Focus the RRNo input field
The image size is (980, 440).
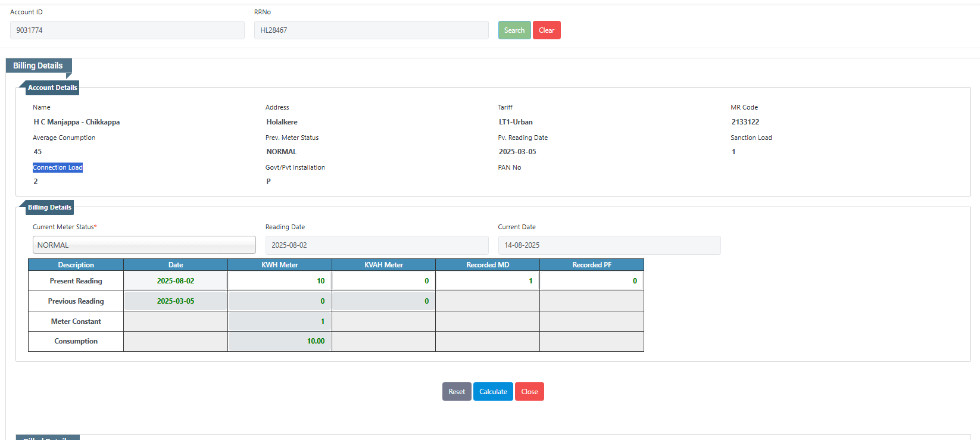(x=371, y=30)
